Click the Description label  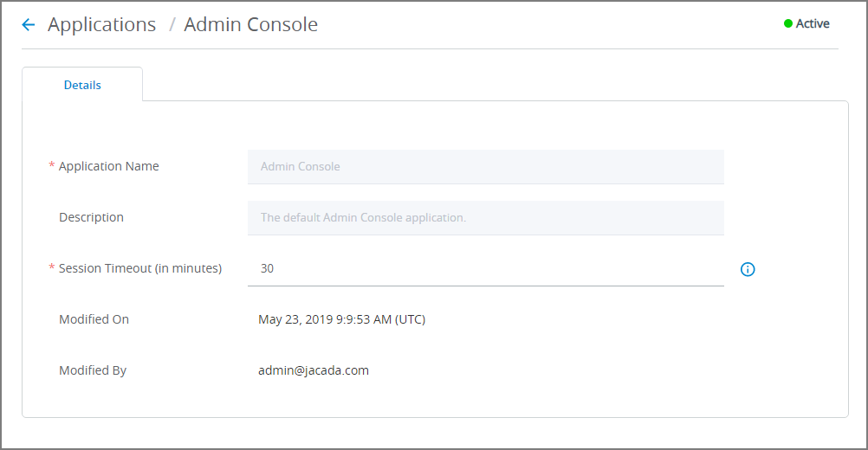click(x=91, y=217)
